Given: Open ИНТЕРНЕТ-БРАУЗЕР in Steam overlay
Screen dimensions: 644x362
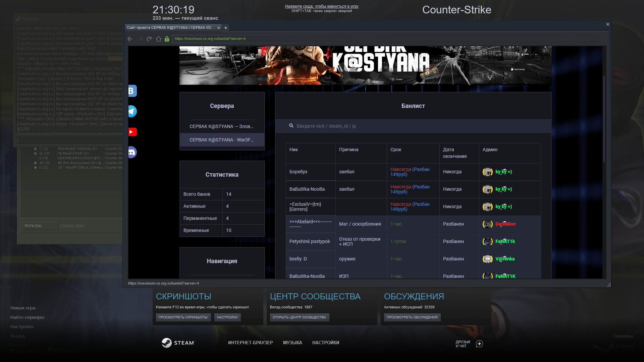Looking at the screenshot, I should tap(250, 343).
